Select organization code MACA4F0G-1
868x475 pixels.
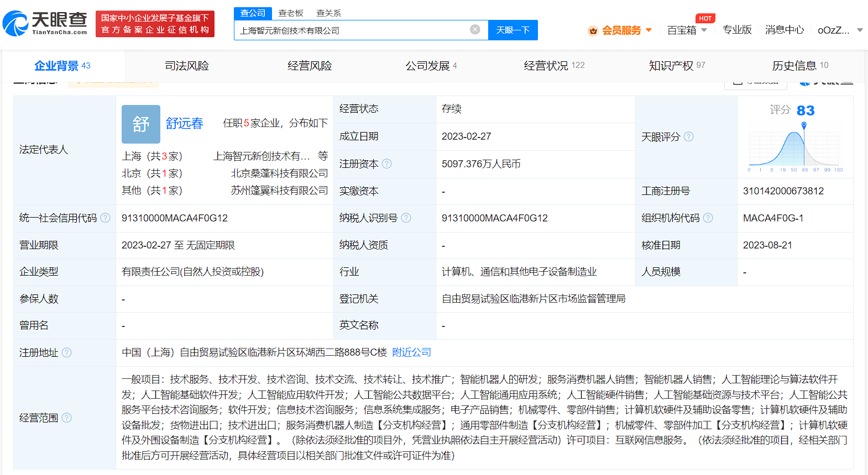pyautogui.click(x=773, y=218)
